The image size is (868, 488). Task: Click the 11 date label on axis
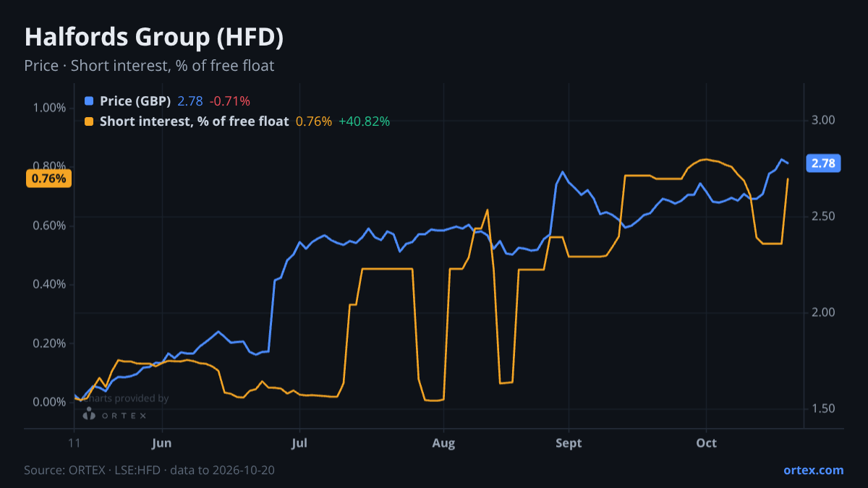pos(74,443)
